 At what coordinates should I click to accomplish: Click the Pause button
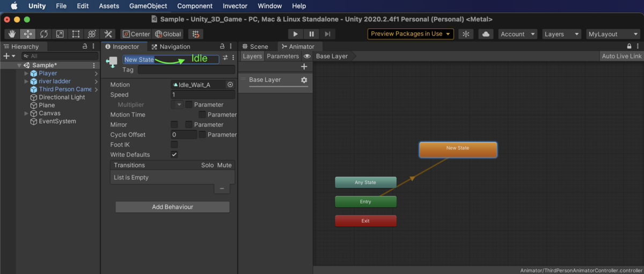pos(311,34)
